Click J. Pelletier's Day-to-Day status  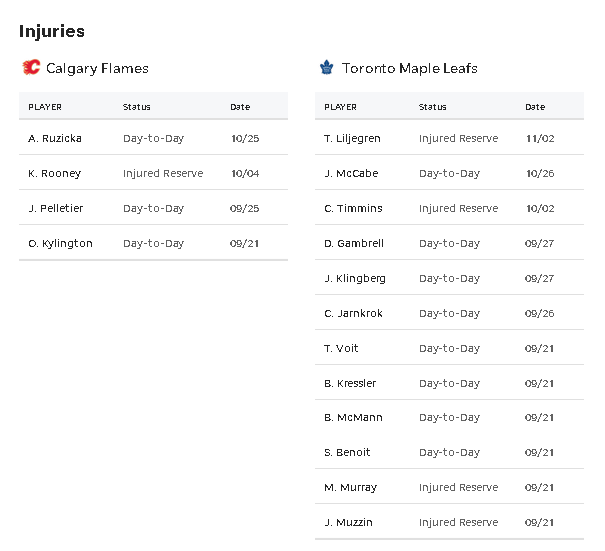tap(154, 209)
